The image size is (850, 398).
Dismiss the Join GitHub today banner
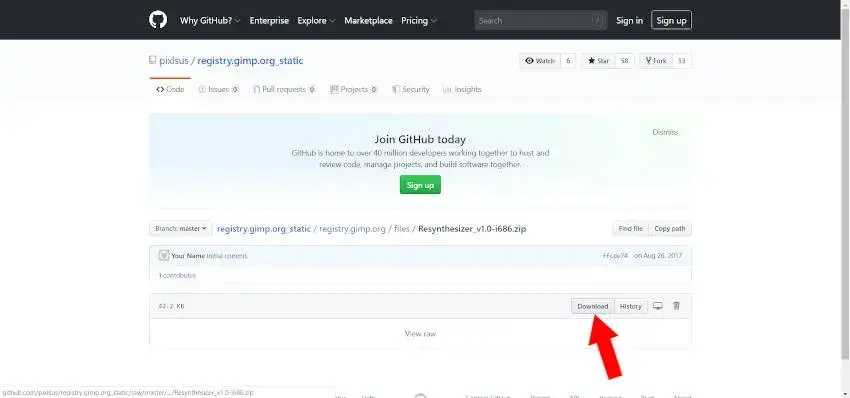[x=665, y=132]
